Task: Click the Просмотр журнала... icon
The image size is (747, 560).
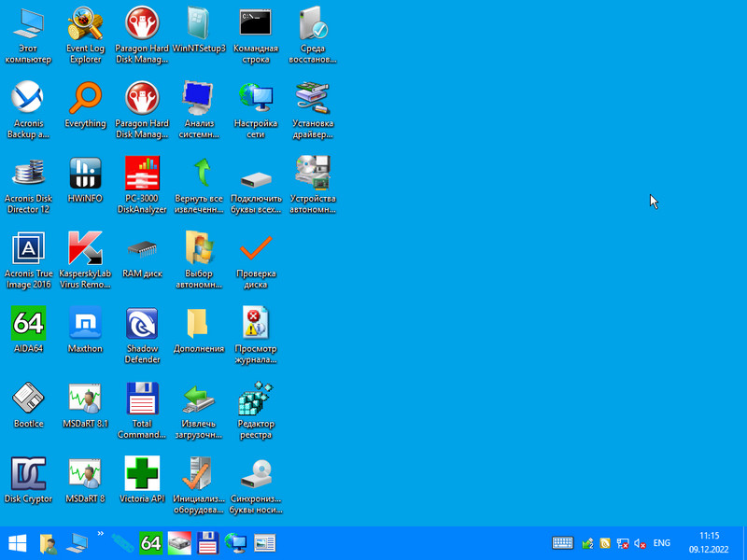Action: pos(255,336)
